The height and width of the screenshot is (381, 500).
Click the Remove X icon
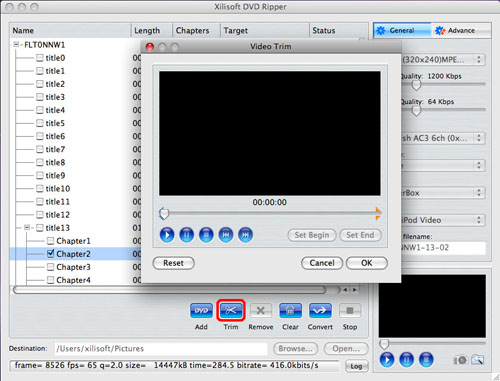261,310
